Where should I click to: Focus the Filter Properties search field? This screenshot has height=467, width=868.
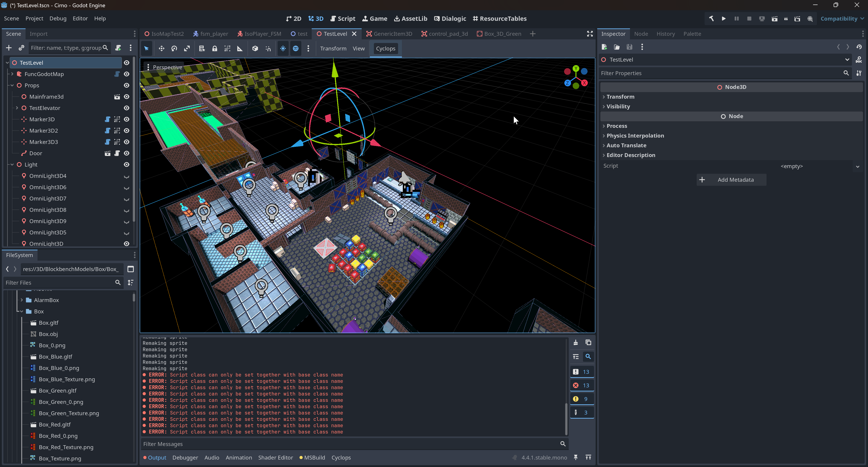click(x=725, y=73)
